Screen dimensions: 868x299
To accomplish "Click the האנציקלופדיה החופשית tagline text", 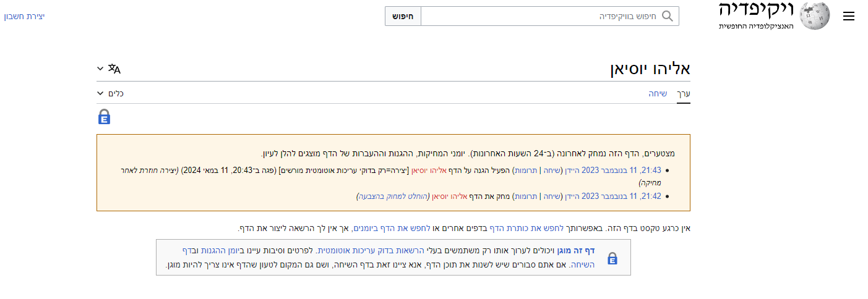I will point(756,27).
